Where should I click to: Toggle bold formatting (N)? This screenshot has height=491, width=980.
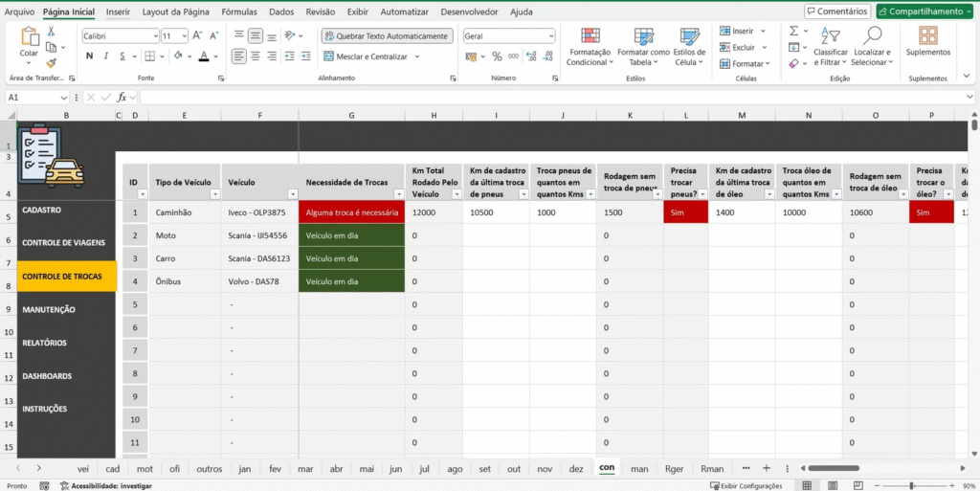(89, 56)
